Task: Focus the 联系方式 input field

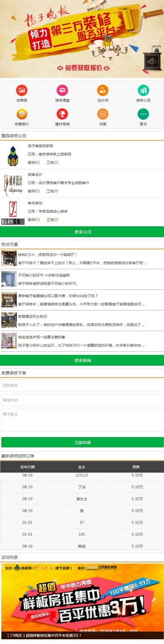Action: coord(82,400)
